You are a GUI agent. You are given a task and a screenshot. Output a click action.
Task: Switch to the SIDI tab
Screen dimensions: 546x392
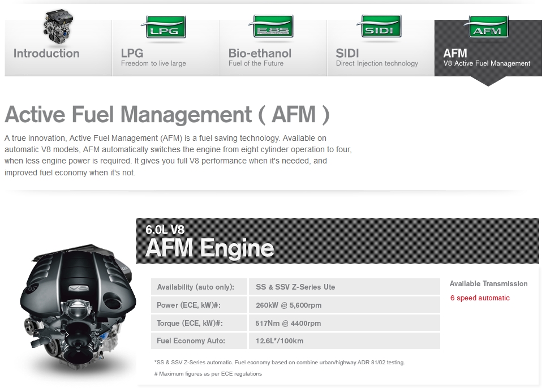381,48
